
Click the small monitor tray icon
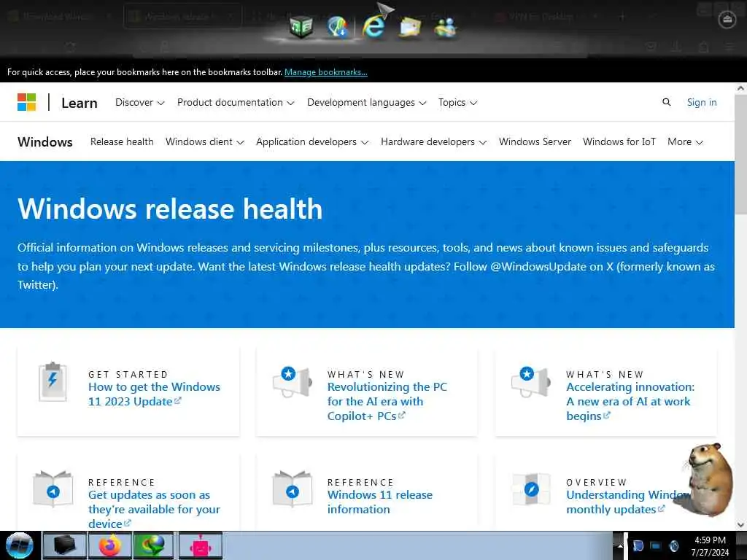(x=656, y=545)
